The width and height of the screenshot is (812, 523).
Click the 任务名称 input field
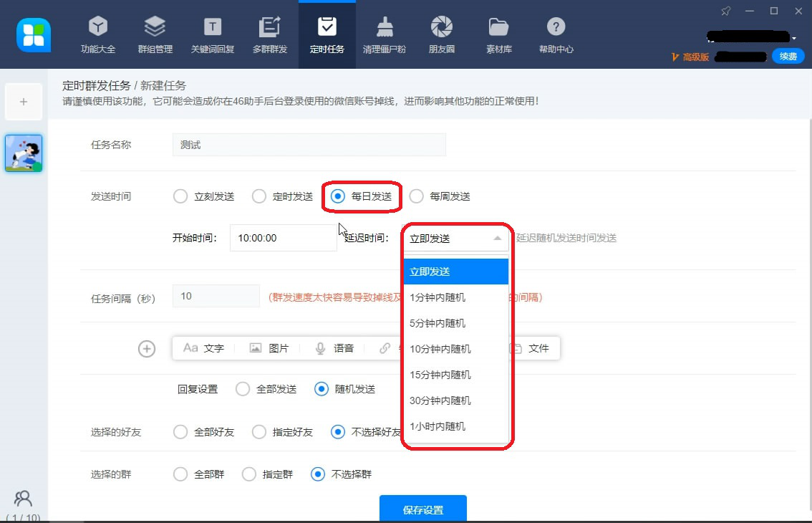tap(308, 144)
